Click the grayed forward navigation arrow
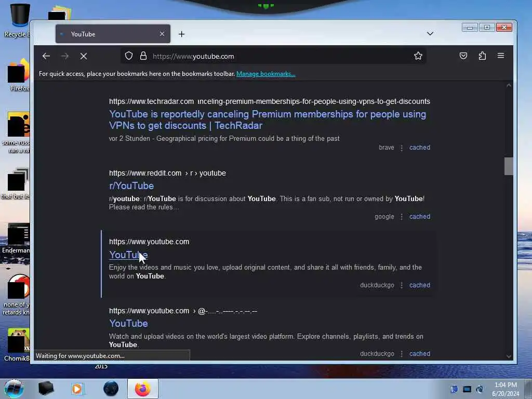This screenshot has height=399, width=532. (65, 56)
